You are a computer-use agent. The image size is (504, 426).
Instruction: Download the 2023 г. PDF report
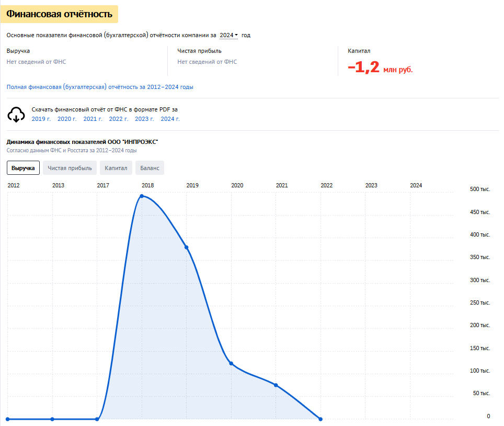pos(144,119)
